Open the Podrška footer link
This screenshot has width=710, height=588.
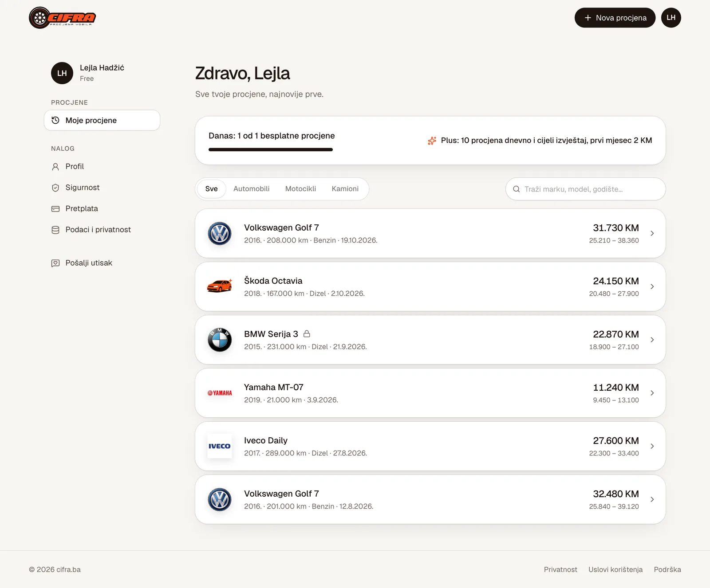pyautogui.click(x=667, y=569)
